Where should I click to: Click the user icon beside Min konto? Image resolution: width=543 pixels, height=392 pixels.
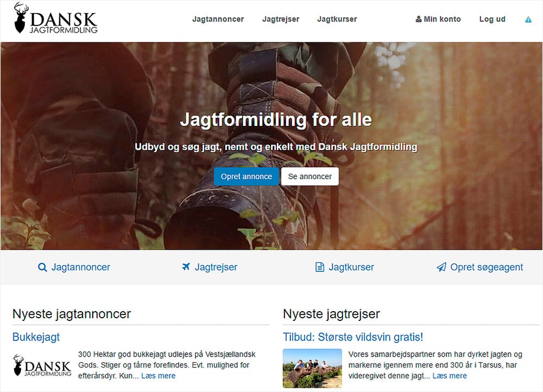418,19
